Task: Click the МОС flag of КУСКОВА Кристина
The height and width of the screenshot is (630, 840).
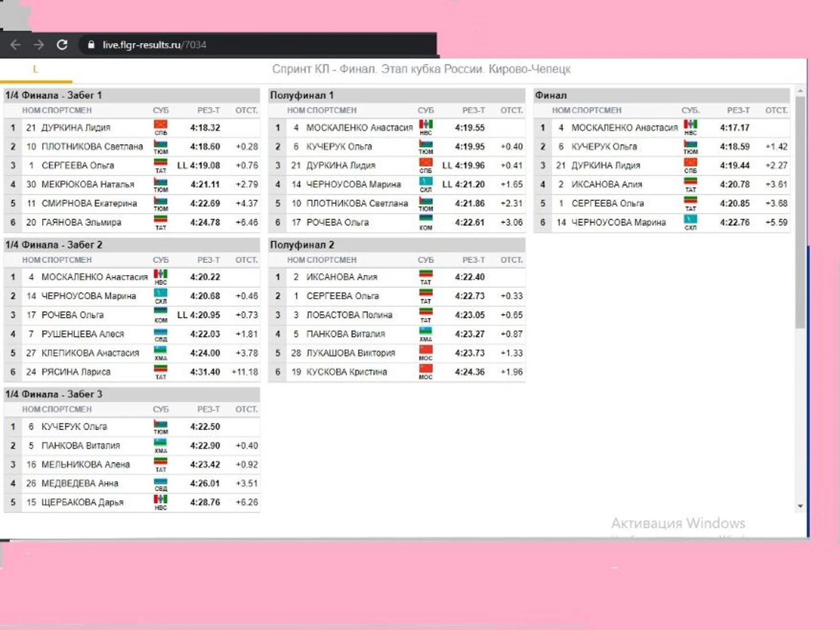Action: pyautogui.click(x=426, y=372)
